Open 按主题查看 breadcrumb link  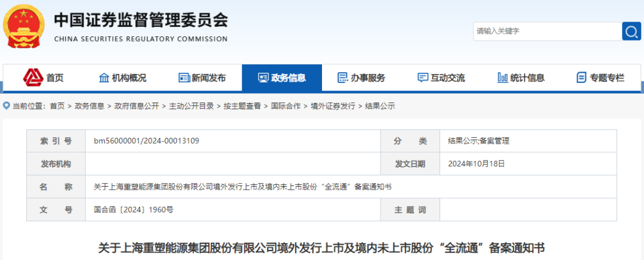242,106
